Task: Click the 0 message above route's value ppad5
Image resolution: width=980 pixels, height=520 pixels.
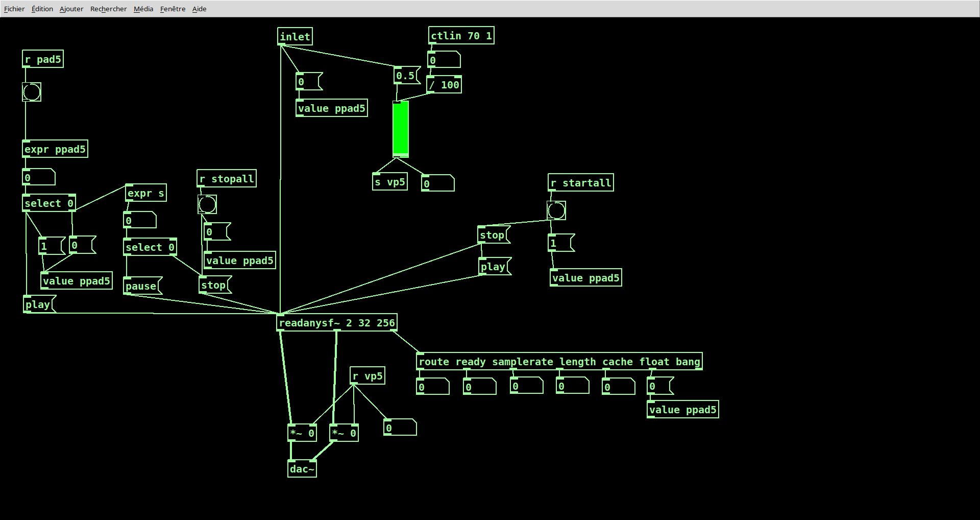Action: click(660, 386)
